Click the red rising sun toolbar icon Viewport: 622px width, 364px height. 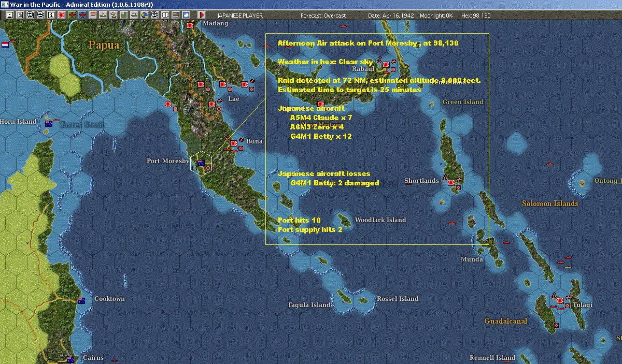(x=62, y=15)
